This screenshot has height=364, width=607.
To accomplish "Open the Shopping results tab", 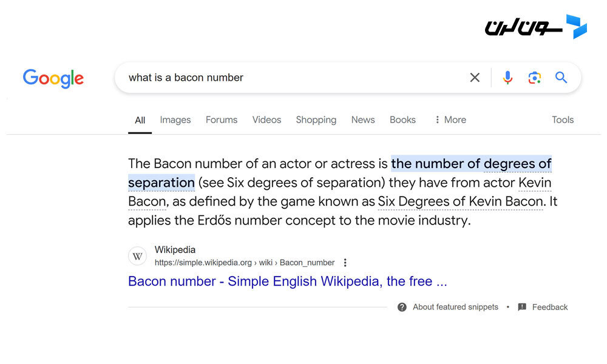I will [316, 120].
